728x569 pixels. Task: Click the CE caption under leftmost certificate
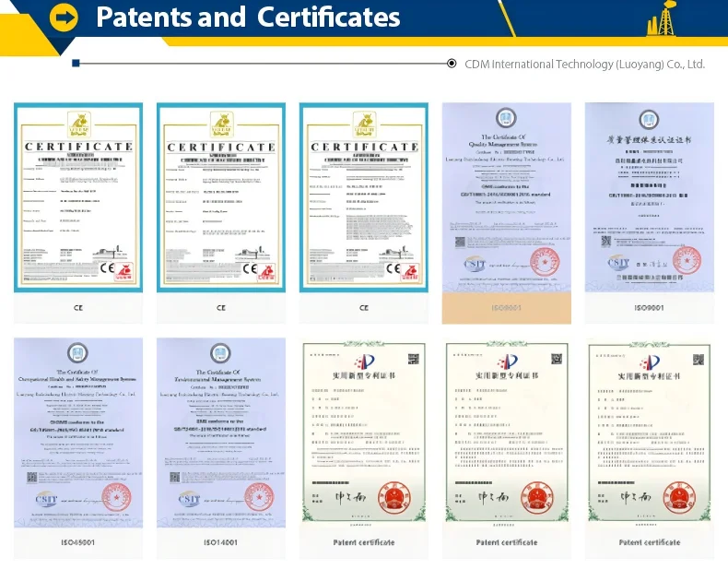point(78,308)
